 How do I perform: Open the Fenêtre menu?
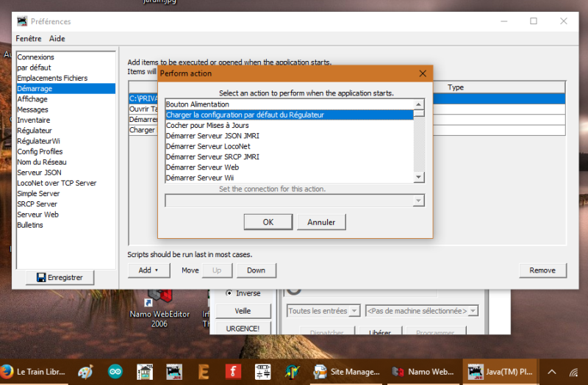click(29, 38)
